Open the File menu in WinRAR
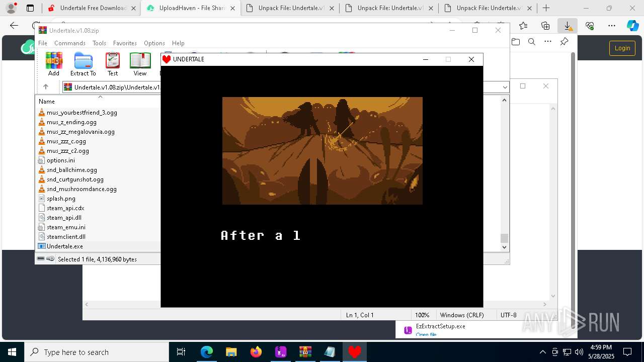Viewport: 644px width, 362px height. point(43,43)
